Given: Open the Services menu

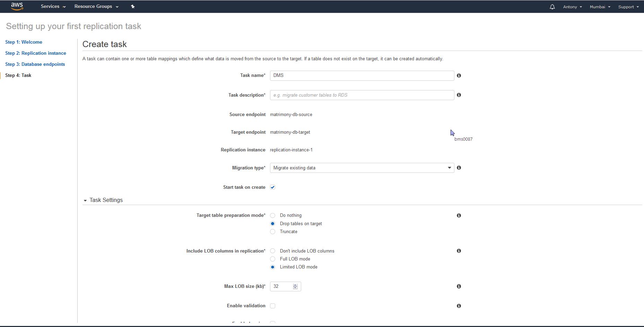Looking at the screenshot, I should [x=53, y=7].
